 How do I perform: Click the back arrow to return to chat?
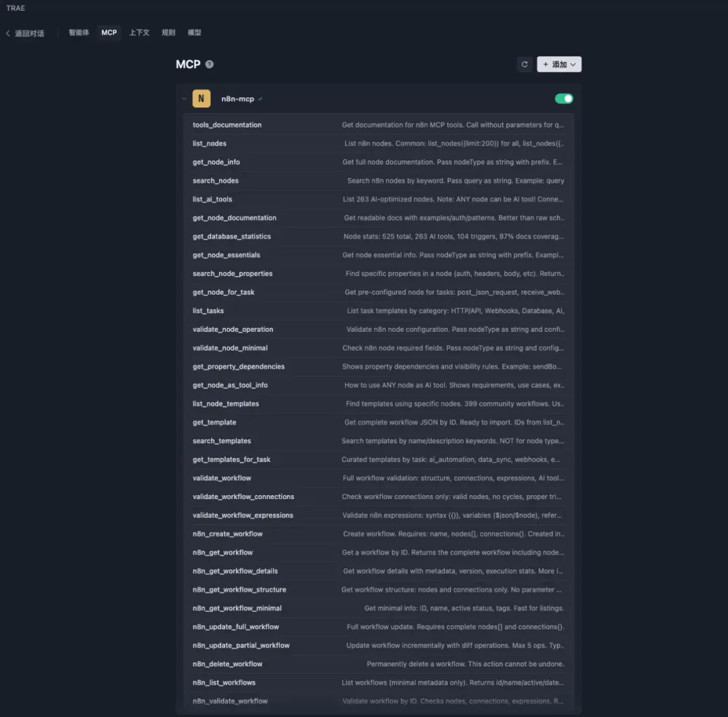[x=8, y=33]
